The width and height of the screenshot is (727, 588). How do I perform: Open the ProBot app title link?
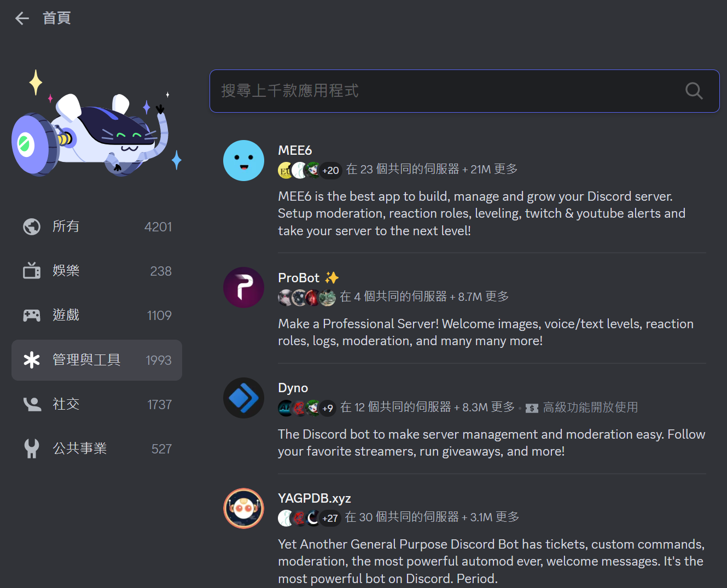click(x=299, y=278)
